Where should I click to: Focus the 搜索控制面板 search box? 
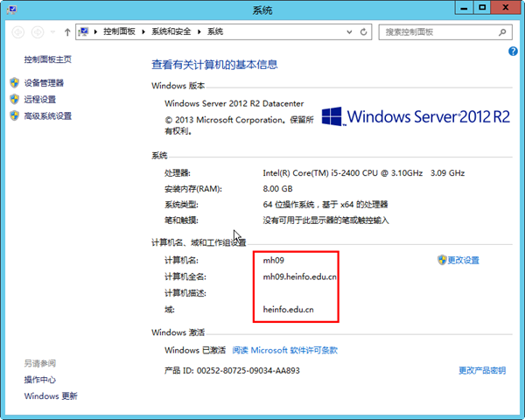click(445, 32)
